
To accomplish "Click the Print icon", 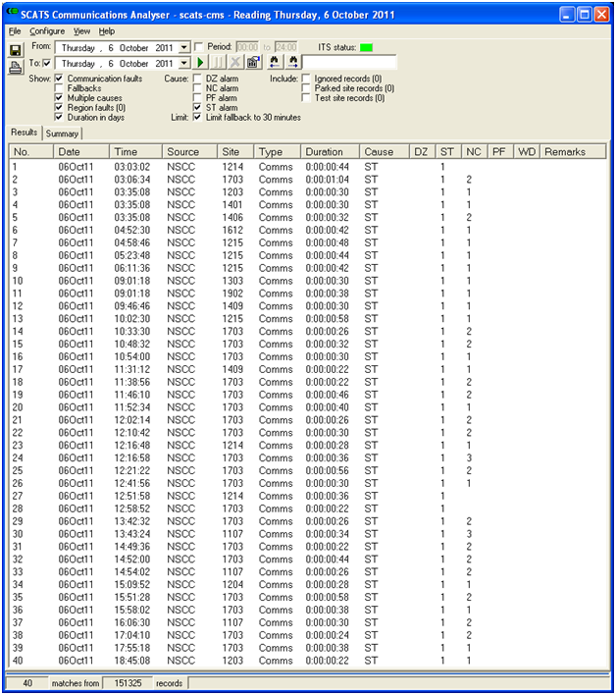I will click(x=16, y=68).
